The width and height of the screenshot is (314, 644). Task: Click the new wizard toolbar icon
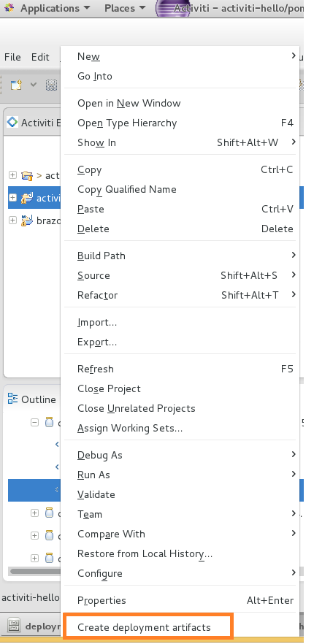16,85
